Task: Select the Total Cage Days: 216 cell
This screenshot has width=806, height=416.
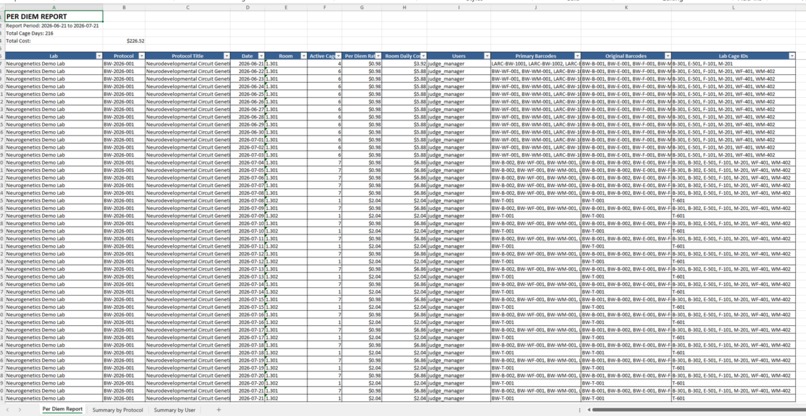Action: 54,33
